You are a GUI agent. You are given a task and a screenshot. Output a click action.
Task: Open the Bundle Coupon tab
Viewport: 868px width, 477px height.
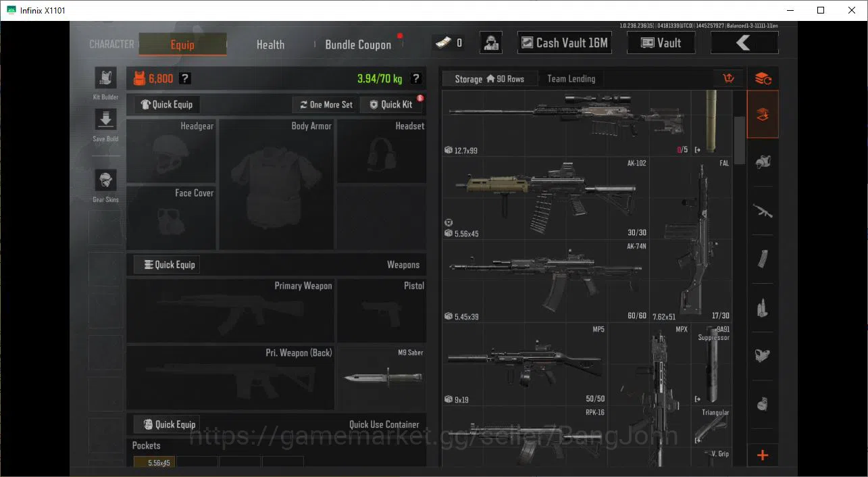click(x=358, y=45)
